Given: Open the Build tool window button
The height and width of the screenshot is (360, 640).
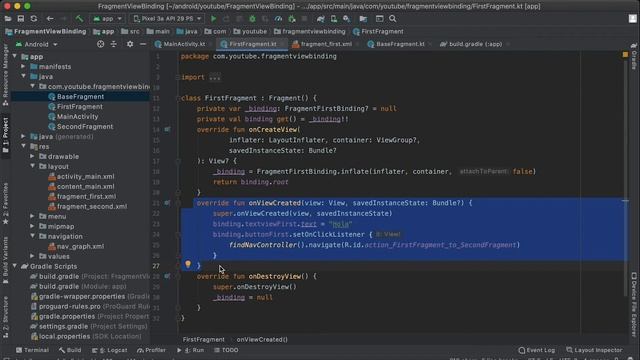Looking at the screenshot, I should (70, 350).
